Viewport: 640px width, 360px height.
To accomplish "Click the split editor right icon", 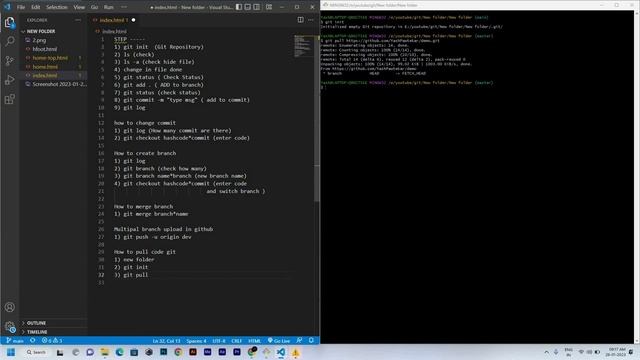I will [300, 20].
